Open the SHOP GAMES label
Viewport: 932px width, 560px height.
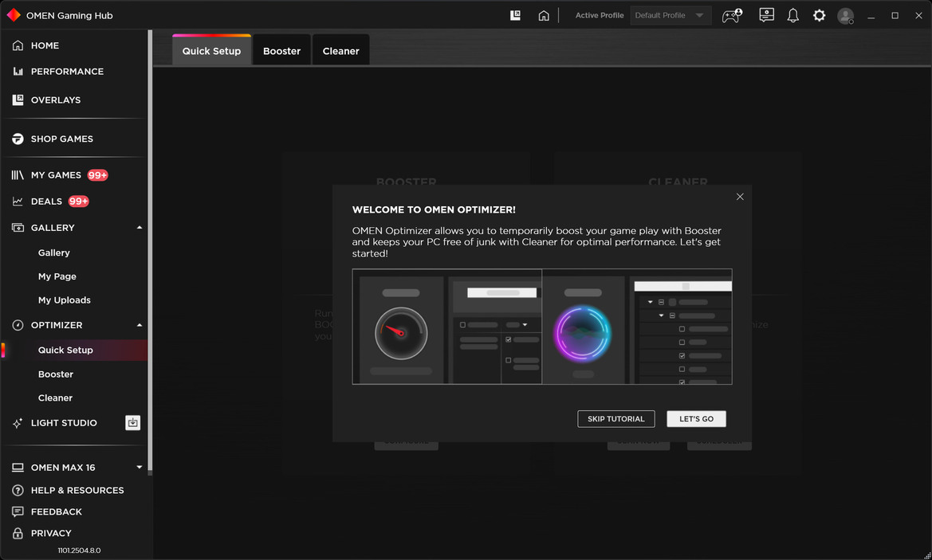coord(62,139)
